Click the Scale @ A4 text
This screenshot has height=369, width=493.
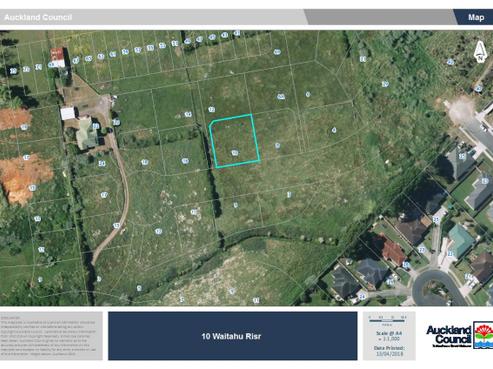coord(389,333)
